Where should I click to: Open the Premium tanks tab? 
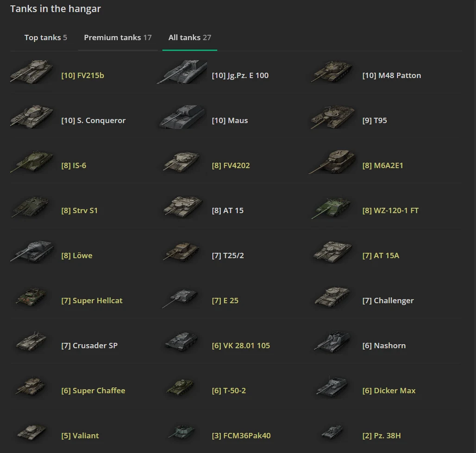pos(118,37)
